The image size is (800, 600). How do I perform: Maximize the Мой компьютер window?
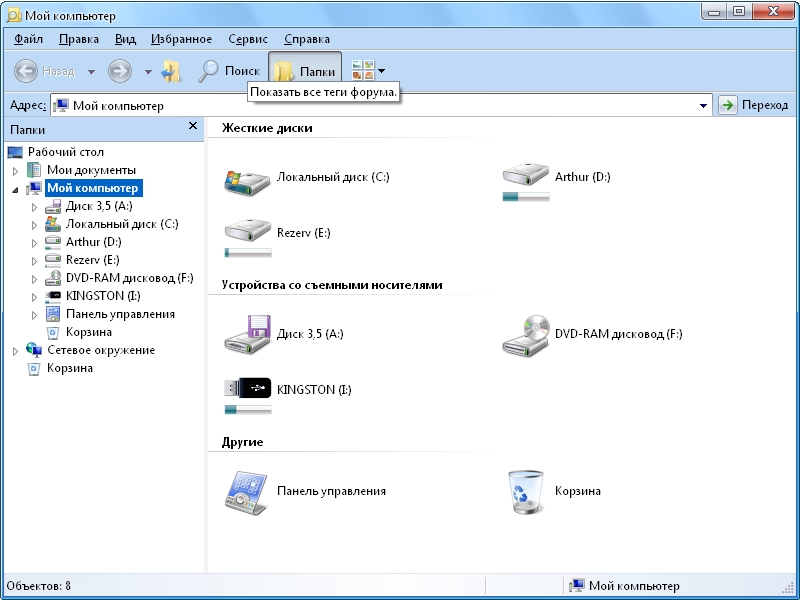point(738,11)
